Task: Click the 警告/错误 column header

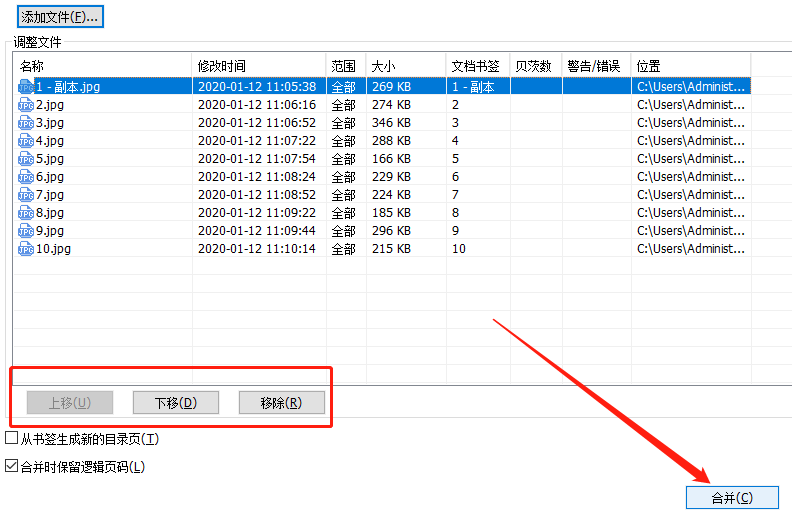Action: (x=597, y=66)
